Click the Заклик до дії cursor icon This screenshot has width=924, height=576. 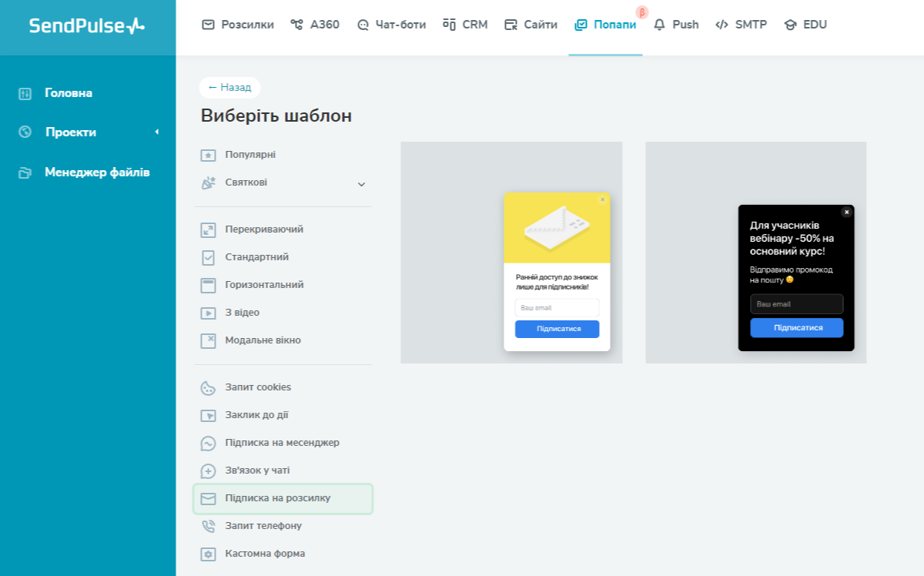pyautogui.click(x=208, y=416)
